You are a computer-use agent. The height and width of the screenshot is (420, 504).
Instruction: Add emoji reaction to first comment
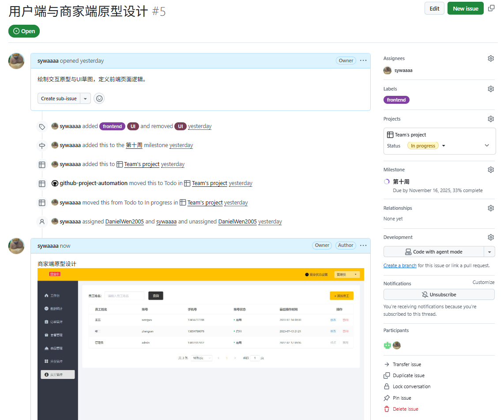click(99, 98)
